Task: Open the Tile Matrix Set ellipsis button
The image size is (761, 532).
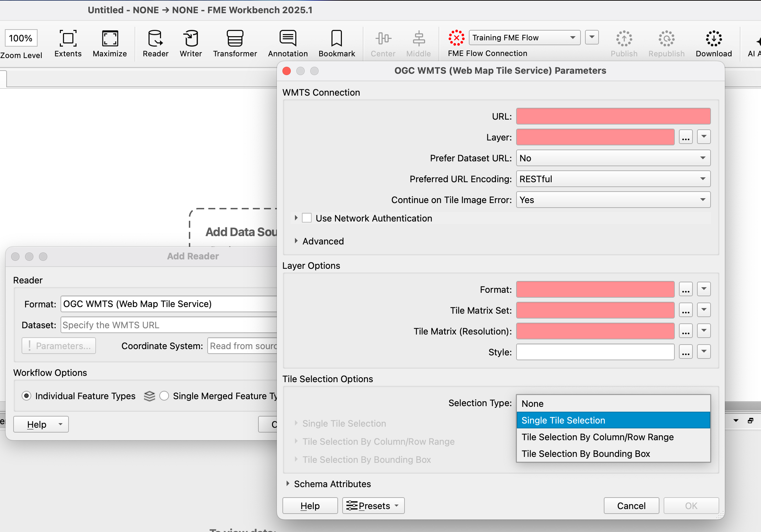Action: coord(686,310)
